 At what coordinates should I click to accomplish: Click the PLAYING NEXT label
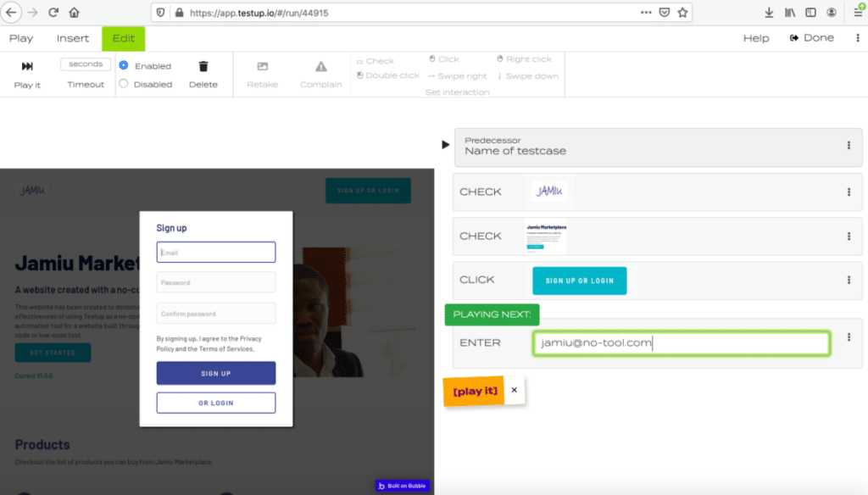pyautogui.click(x=492, y=314)
